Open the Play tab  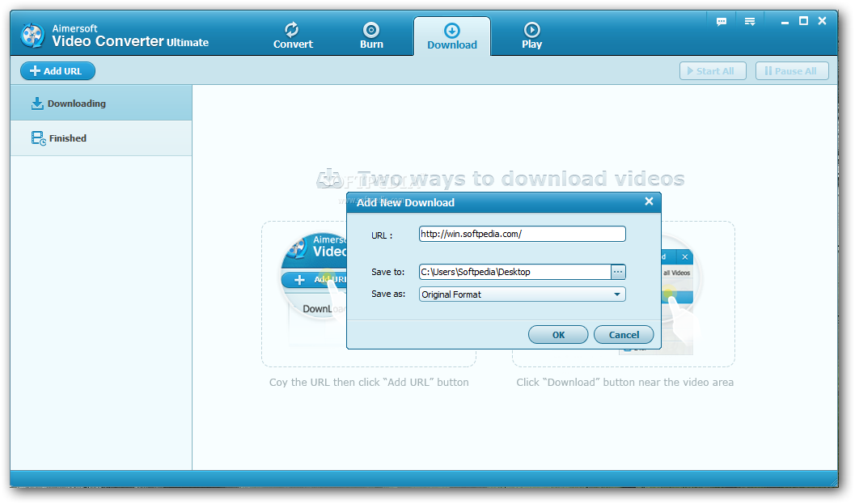coord(531,36)
